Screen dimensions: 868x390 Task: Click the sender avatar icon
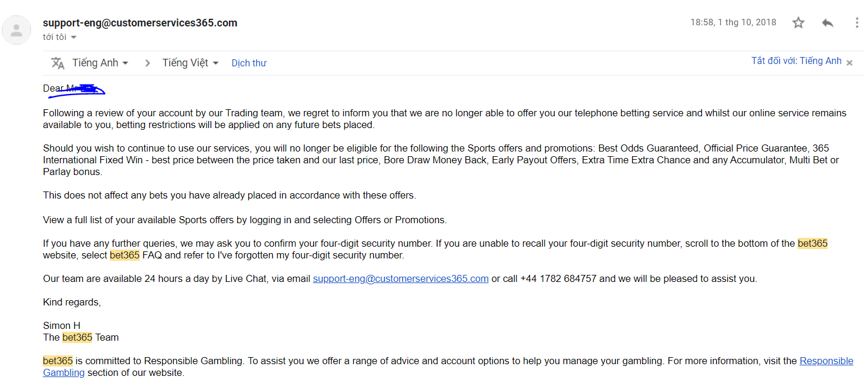pos(17,30)
